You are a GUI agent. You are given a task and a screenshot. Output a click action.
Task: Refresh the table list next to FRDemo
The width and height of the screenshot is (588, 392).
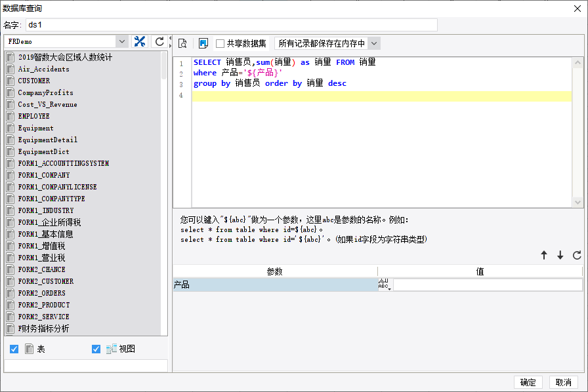[159, 41]
